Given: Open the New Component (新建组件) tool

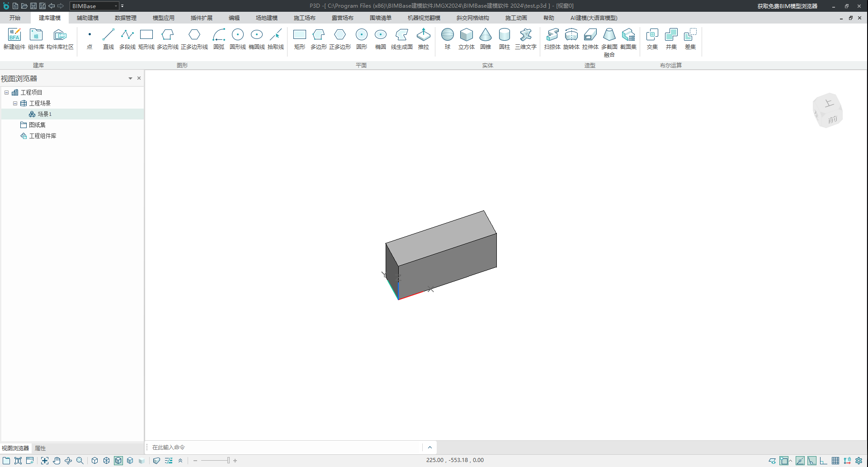Looking at the screenshot, I should [x=14, y=38].
